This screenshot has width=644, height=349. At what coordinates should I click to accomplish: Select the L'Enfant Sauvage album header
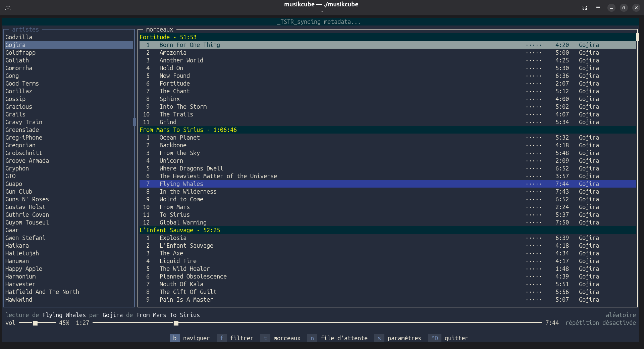pos(179,230)
